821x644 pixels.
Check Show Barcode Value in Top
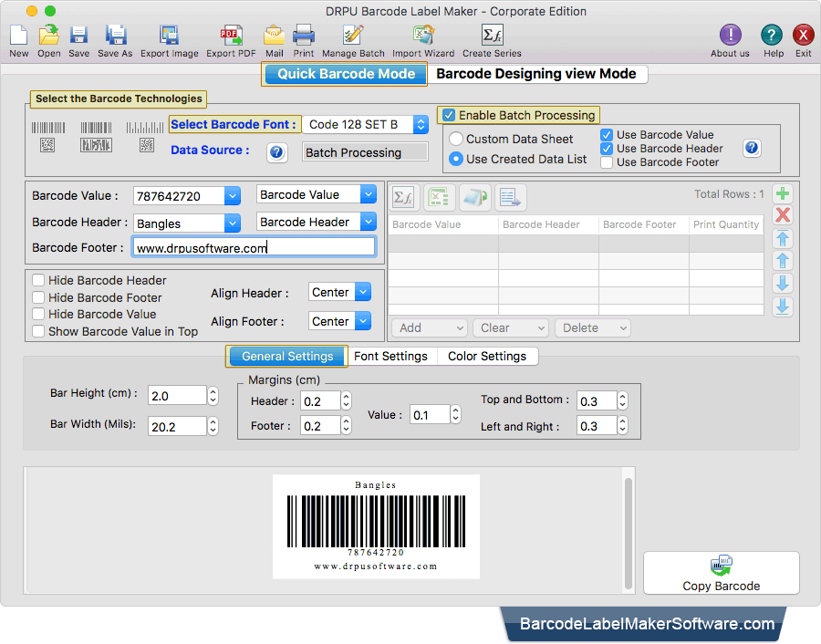pos(38,331)
